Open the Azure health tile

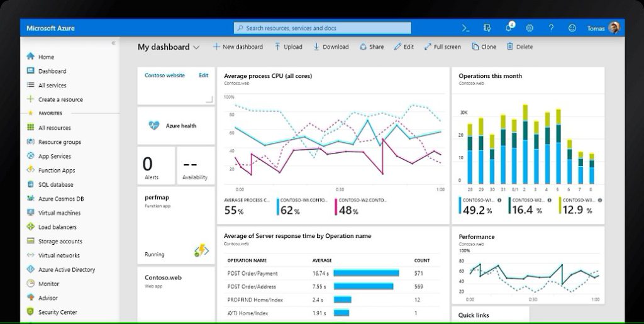coord(176,126)
